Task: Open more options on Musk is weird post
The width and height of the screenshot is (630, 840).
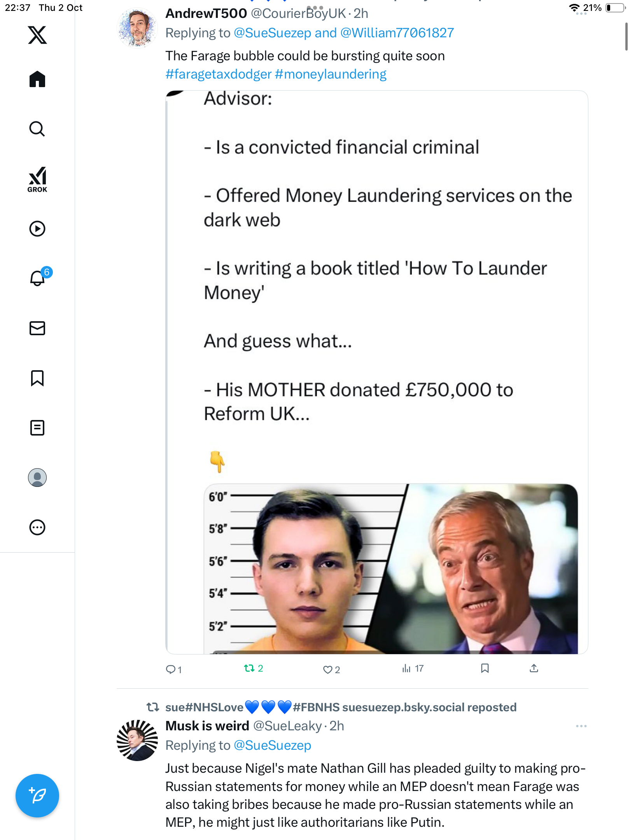Action: point(581,726)
